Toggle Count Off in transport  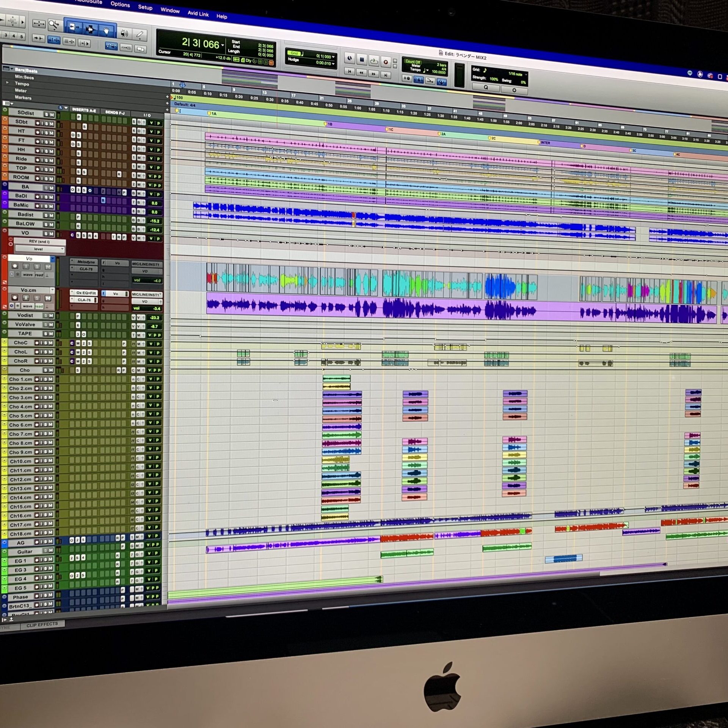[413, 62]
